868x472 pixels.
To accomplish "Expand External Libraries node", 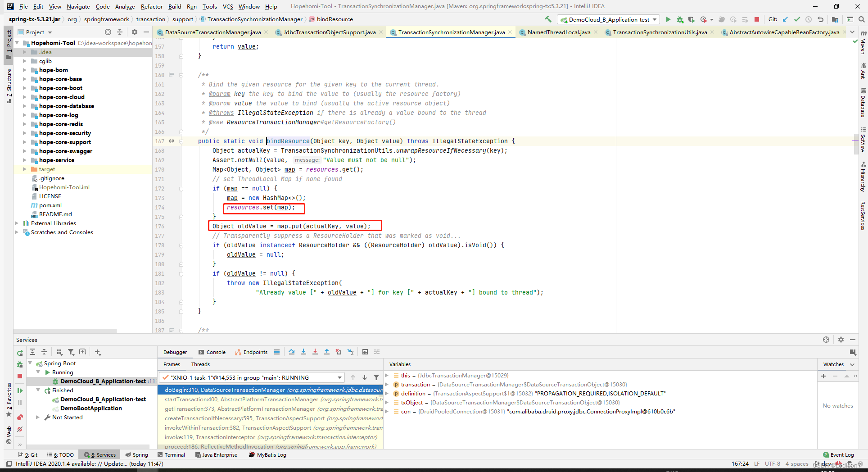I will (17, 223).
